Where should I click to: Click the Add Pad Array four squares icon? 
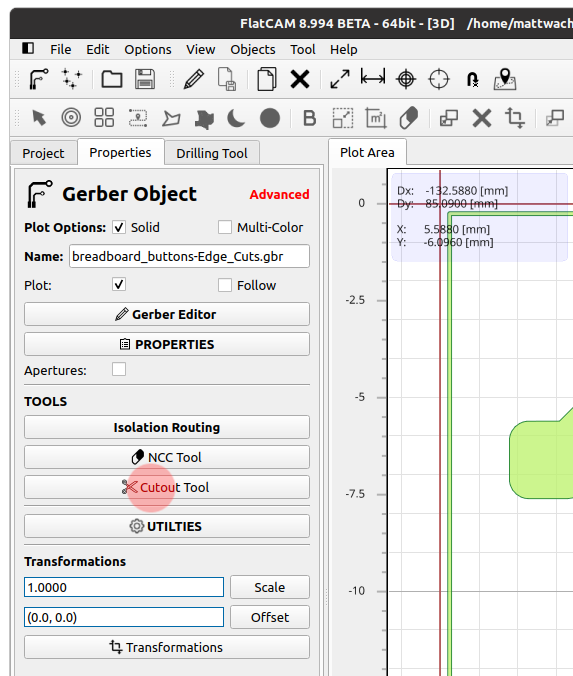pyautogui.click(x=104, y=117)
